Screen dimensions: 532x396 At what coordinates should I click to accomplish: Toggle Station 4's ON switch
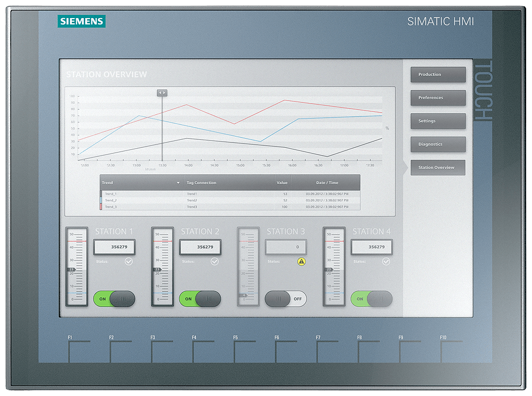coord(370,299)
